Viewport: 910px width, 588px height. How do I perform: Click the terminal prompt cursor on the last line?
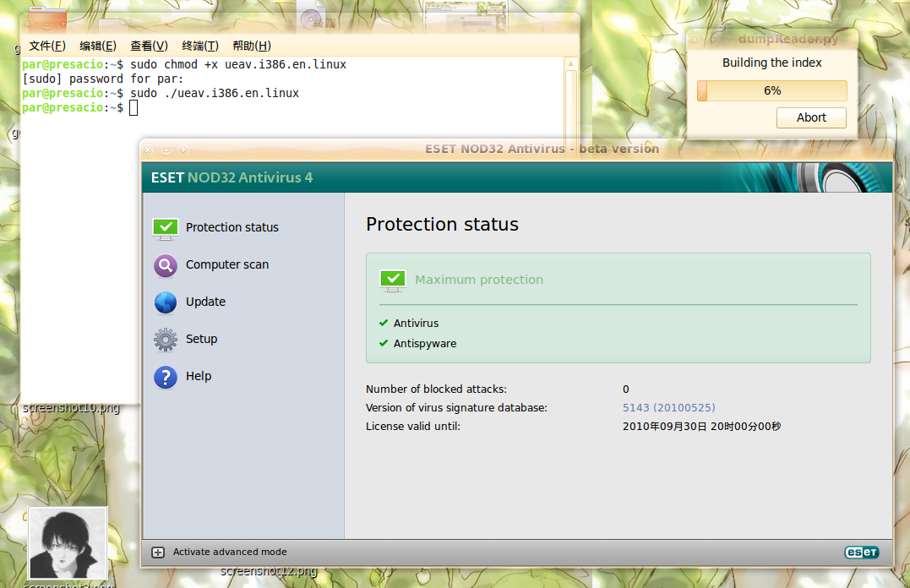coord(134,108)
